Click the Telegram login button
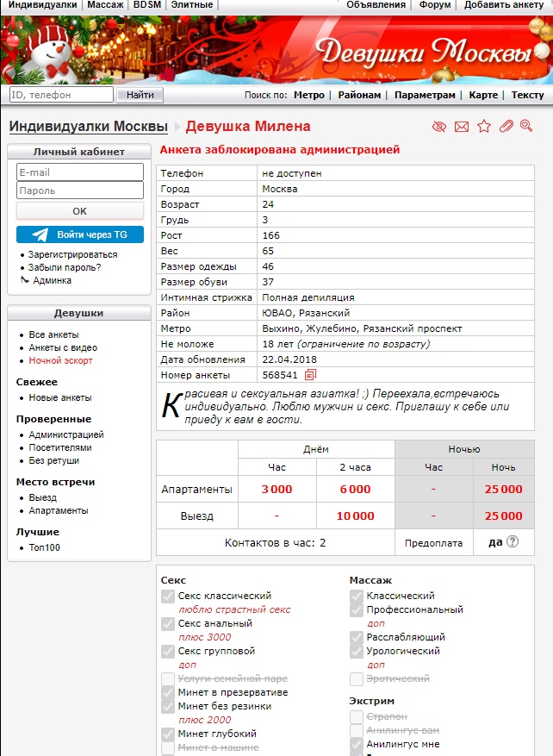This screenshot has height=756, width=553. tap(79, 234)
